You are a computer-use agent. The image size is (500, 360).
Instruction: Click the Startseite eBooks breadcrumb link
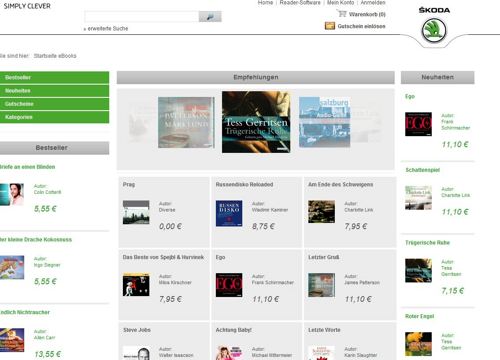[55, 56]
